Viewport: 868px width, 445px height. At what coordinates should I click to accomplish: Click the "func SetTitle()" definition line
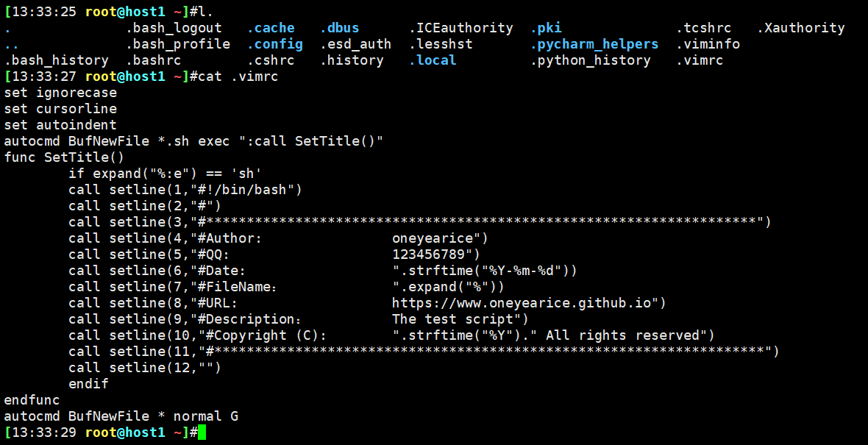64,157
